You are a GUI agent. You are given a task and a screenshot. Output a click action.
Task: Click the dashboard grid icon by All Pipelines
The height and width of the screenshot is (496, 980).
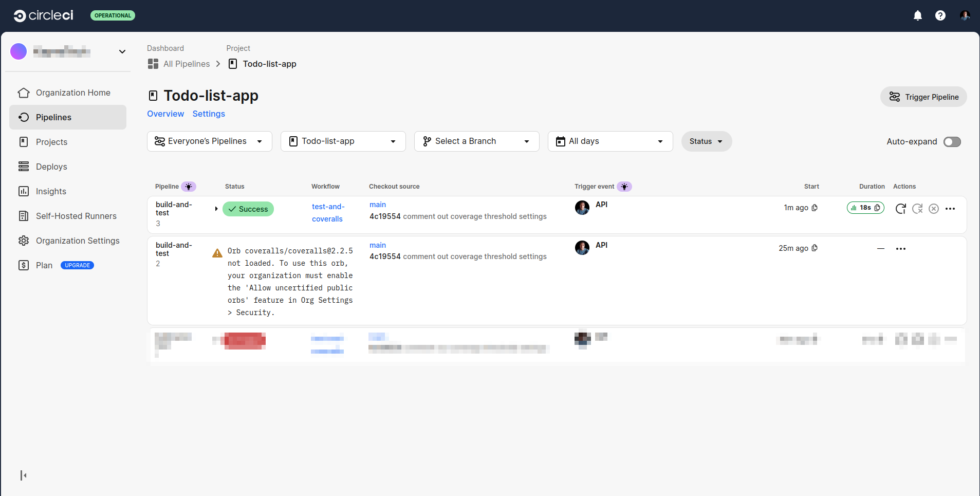click(153, 64)
